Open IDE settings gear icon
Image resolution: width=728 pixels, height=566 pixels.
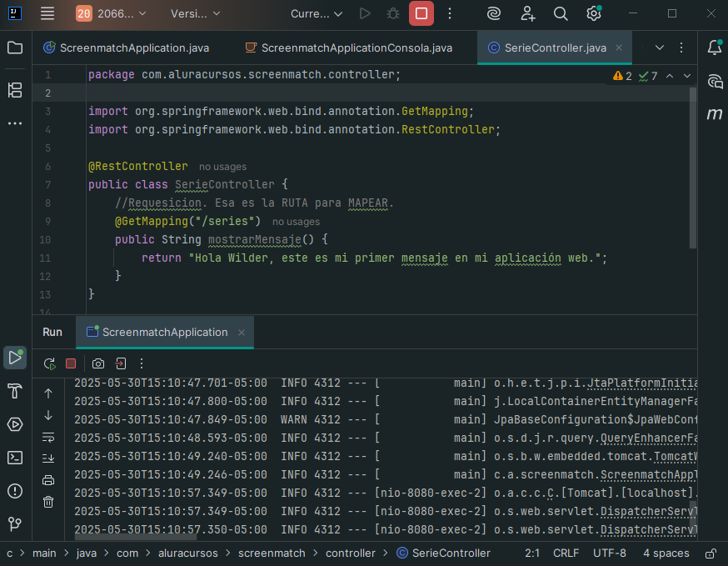(x=594, y=13)
